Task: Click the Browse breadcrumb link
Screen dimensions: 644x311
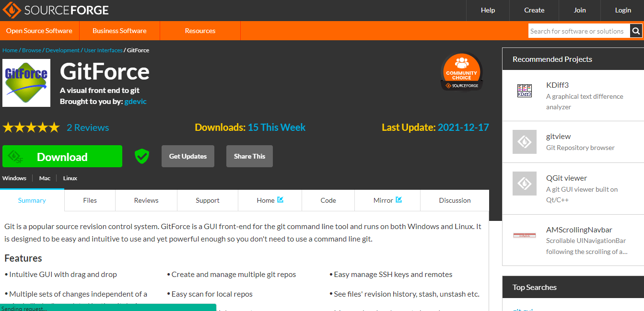Action: [32, 50]
